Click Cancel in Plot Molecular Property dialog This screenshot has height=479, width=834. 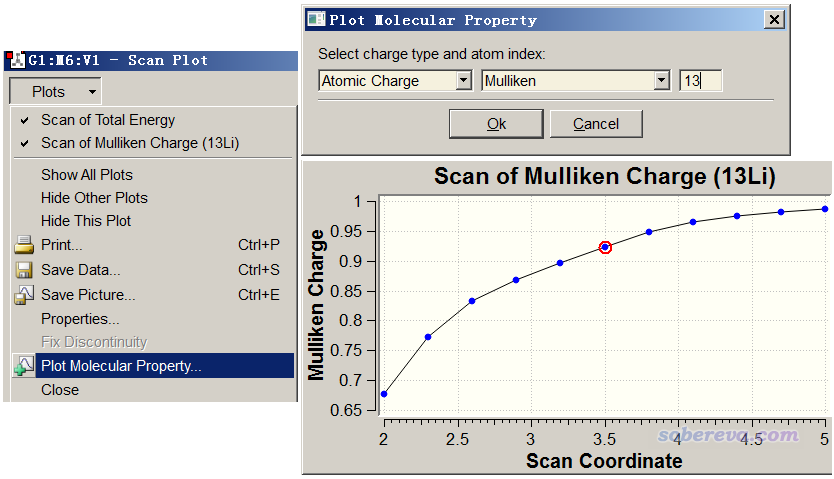pyautogui.click(x=596, y=124)
